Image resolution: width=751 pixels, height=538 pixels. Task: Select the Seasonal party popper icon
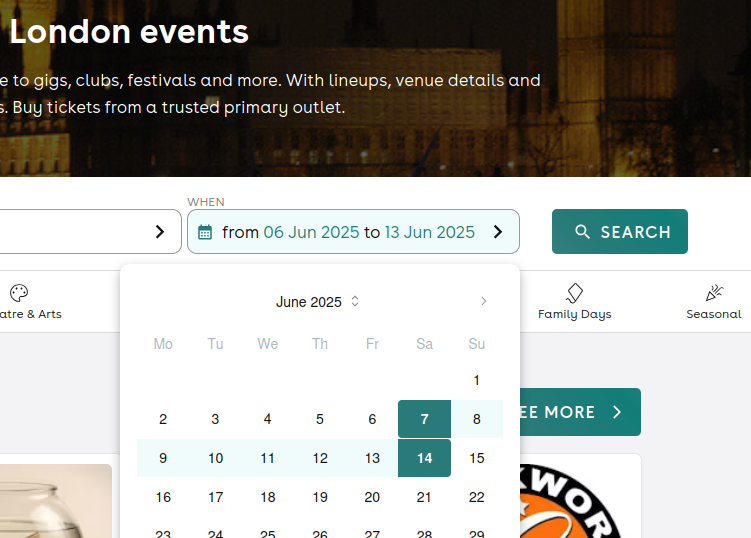coord(714,293)
